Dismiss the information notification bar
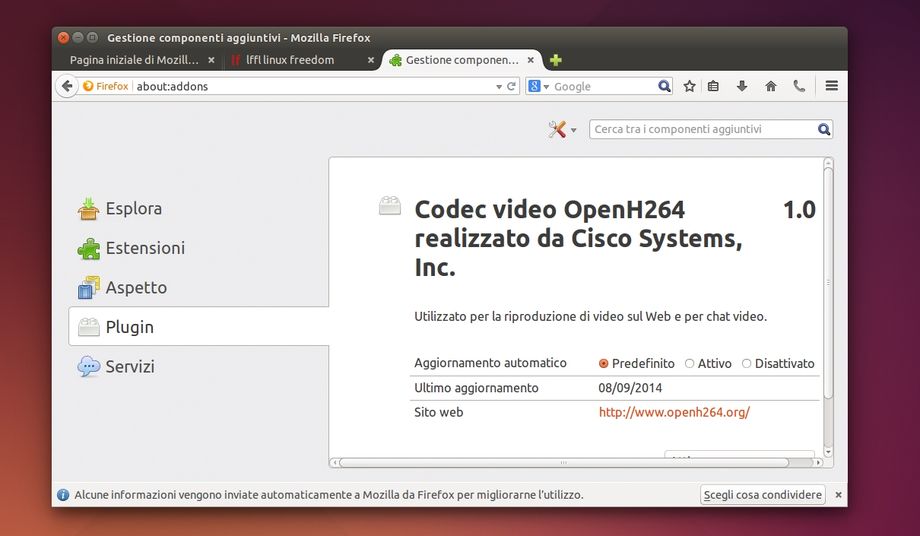This screenshot has width=920, height=536. coord(838,495)
